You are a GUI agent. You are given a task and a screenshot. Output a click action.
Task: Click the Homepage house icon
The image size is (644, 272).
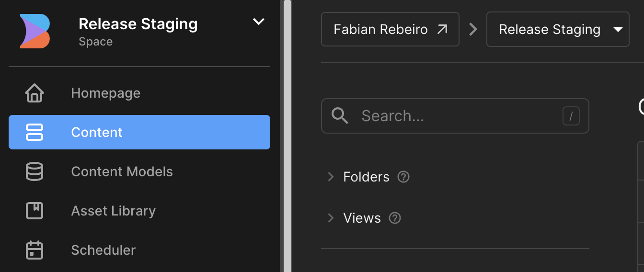(34, 93)
